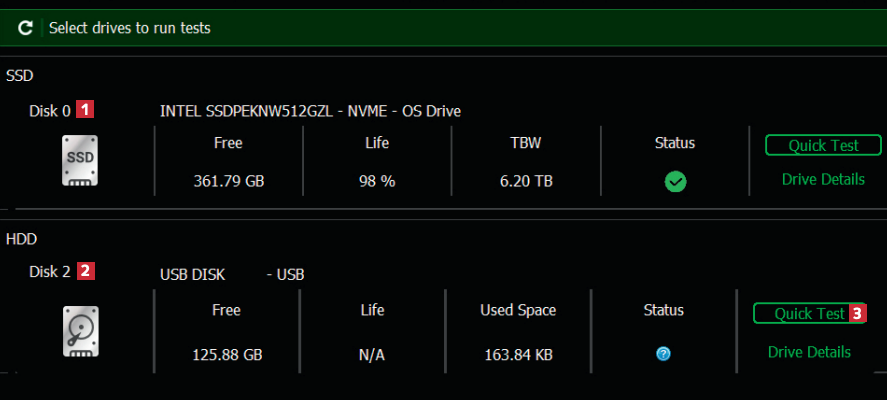Click the HDD drive icon
This screenshot has height=400, width=887.
(x=81, y=331)
